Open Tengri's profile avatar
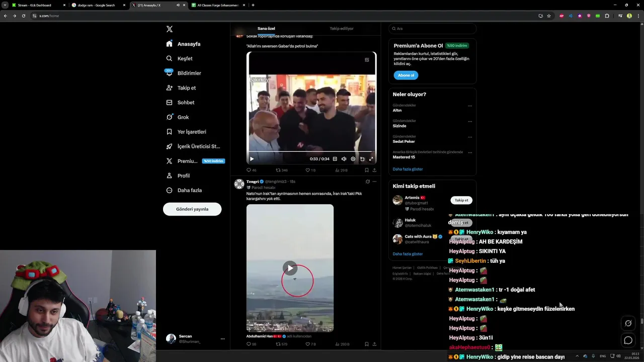 pyautogui.click(x=239, y=184)
